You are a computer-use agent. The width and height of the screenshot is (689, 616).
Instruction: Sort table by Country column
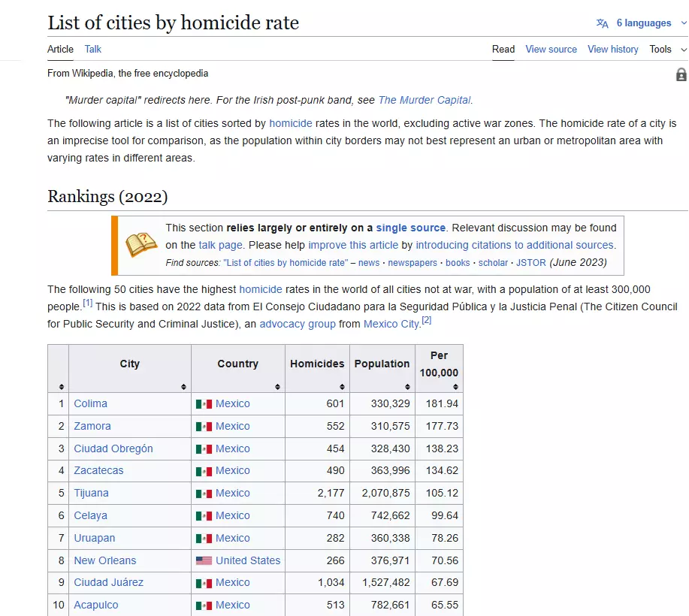click(277, 387)
